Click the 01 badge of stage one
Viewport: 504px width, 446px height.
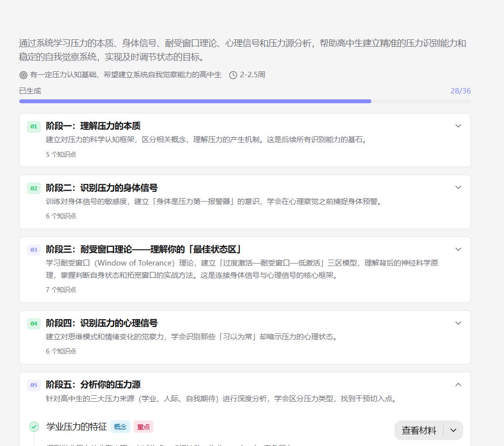click(x=34, y=126)
